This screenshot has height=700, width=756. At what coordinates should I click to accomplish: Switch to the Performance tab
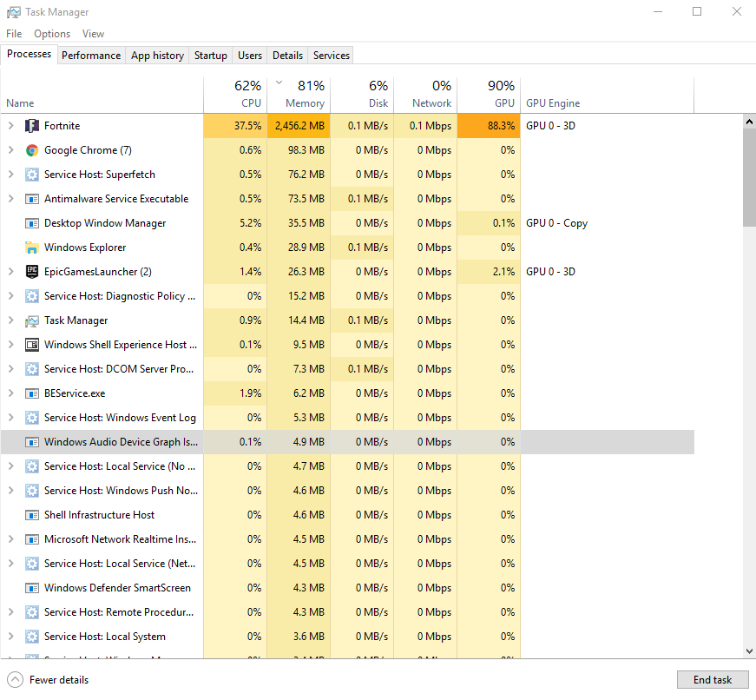click(x=91, y=56)
